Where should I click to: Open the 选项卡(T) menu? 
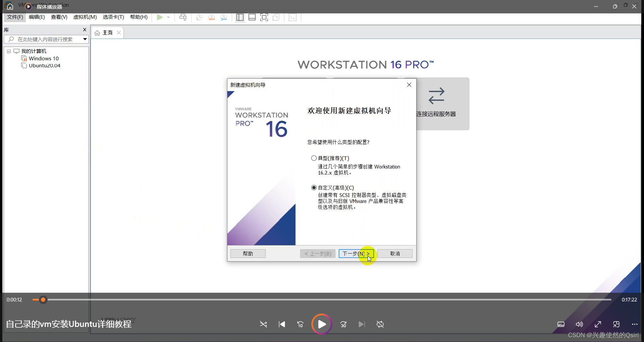click(113, 17)
